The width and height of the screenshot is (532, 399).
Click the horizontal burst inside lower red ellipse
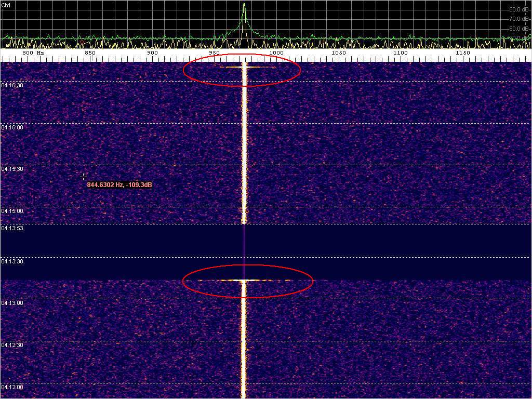pos(244,280)
